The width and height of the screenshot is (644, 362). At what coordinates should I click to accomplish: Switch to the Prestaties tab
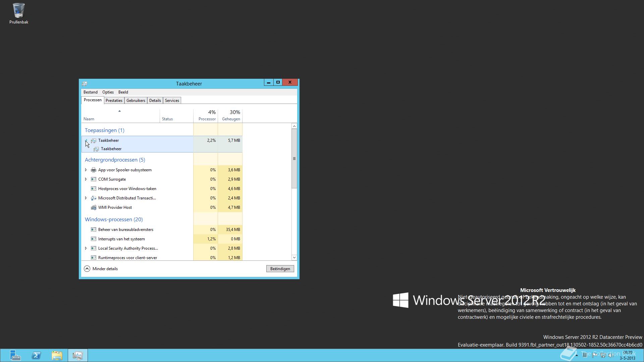coord(114,101)
